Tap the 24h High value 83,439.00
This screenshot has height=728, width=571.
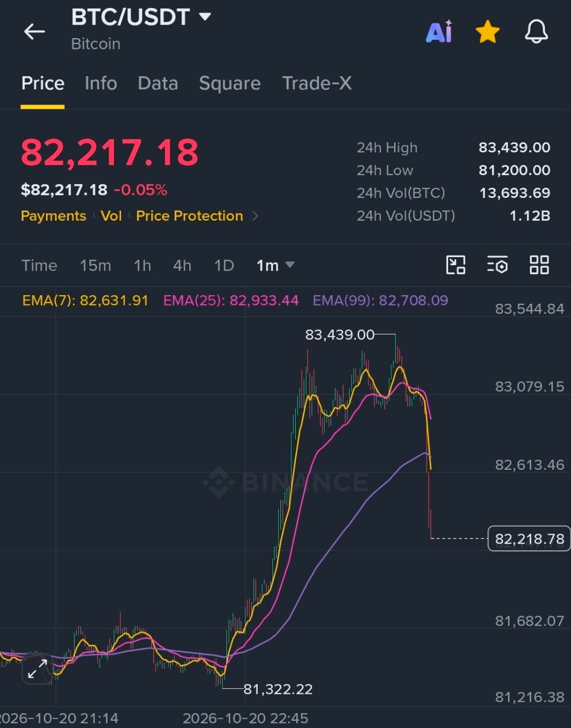pyautogui.click(x=514, y=148)
